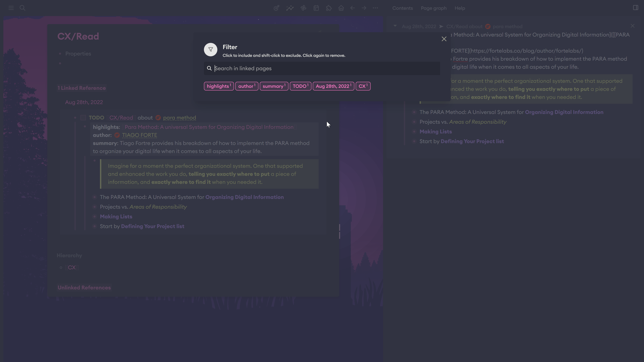Screen dimensions: 644x362
Task: Open the para method page link
Action: point(179,117)
